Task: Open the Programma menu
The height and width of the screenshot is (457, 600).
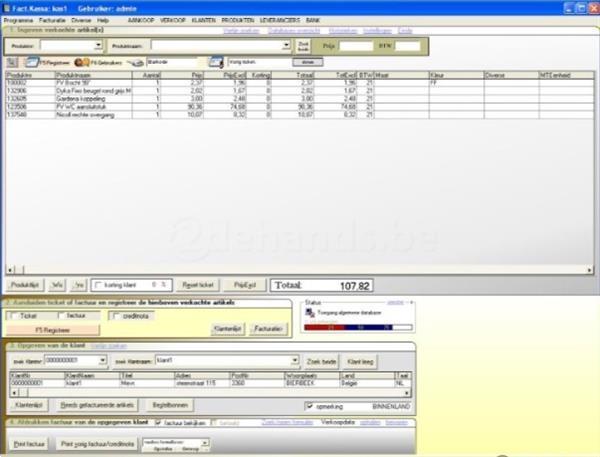Action: pos(18,20)
